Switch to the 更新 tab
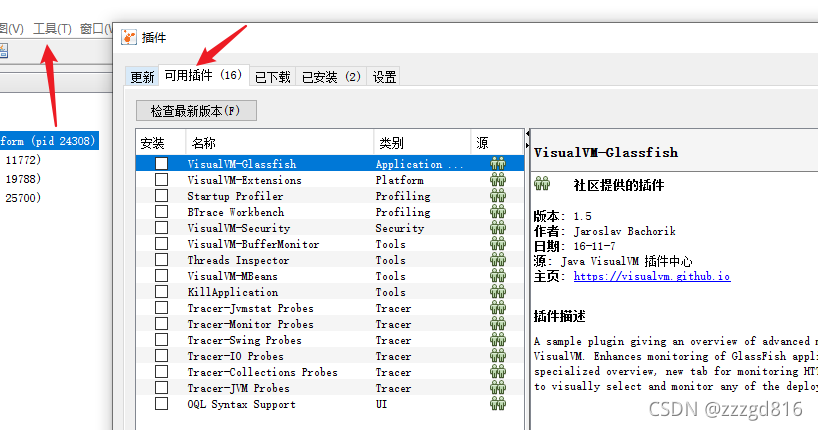This screenshot has height=430, width=818. click(142, 77)
